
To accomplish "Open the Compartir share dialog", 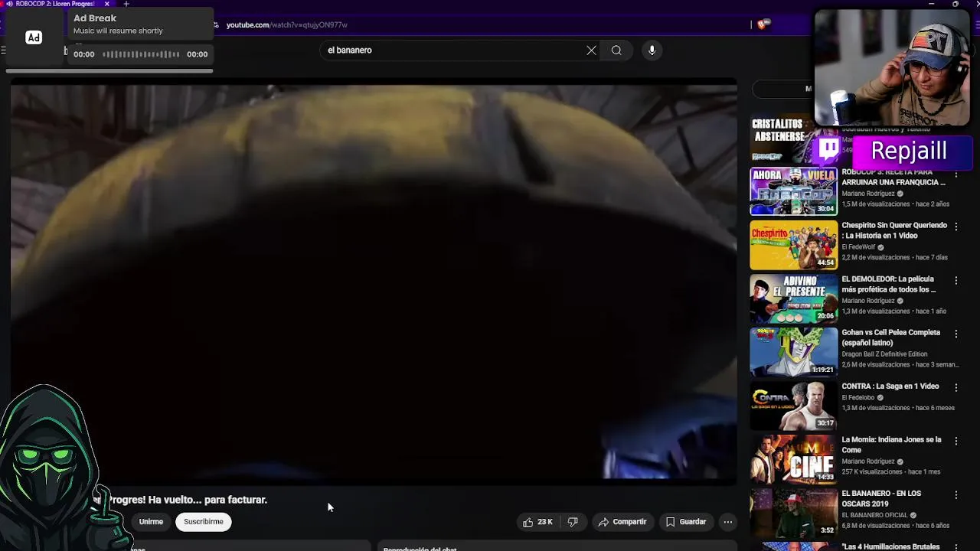I will [622, 522].
